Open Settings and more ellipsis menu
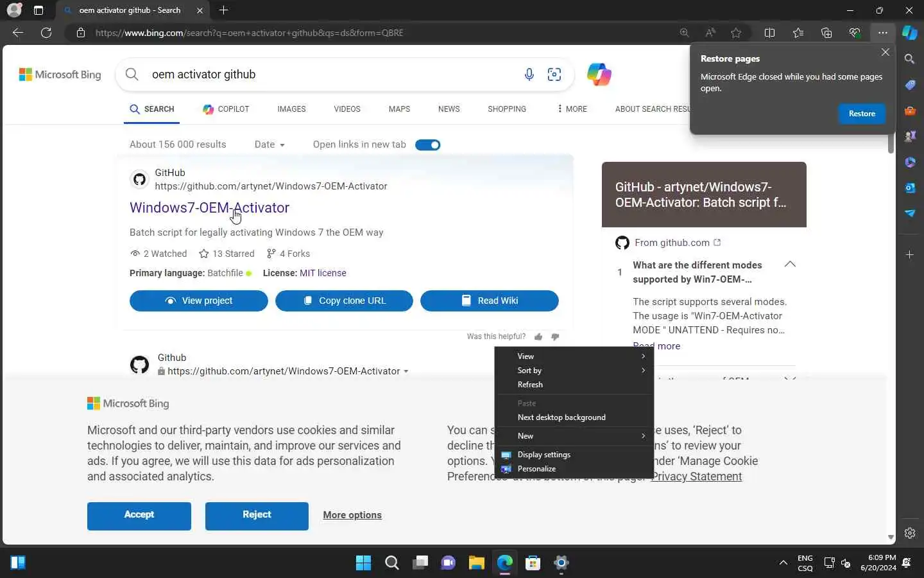This screenshot has height=578, width=924. [883, 33]
